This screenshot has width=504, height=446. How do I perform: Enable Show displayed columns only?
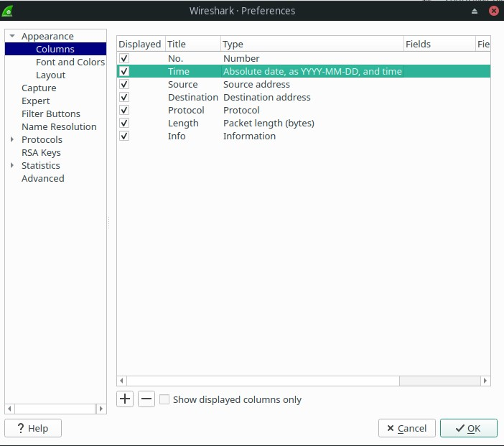point(164,399)
